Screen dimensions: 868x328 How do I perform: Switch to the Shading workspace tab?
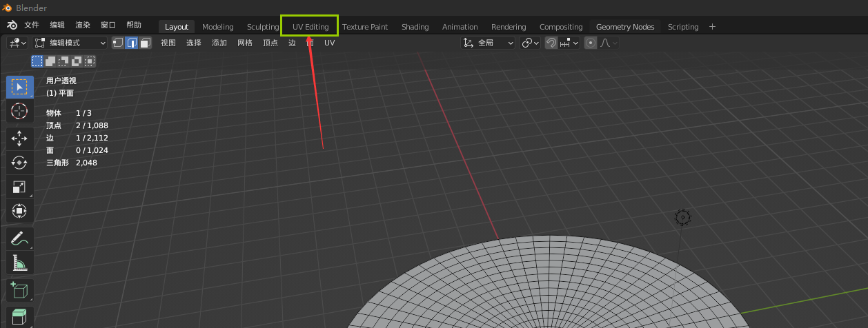415,27
